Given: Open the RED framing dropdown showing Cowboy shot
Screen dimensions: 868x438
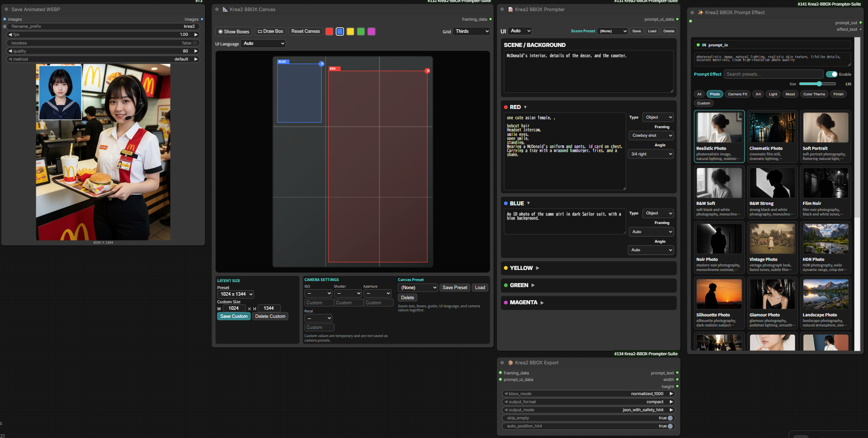Looking at the screenshot, I should (x=651, y=135).
